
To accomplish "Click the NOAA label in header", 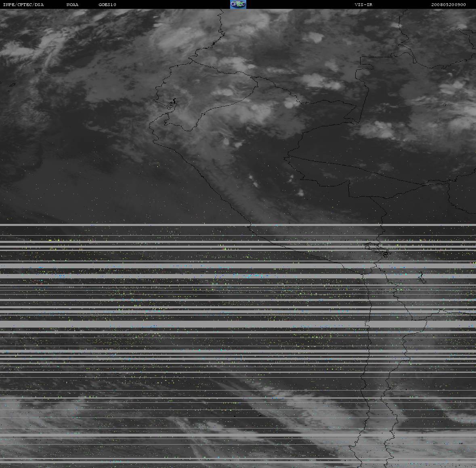I will click(73, 4).
